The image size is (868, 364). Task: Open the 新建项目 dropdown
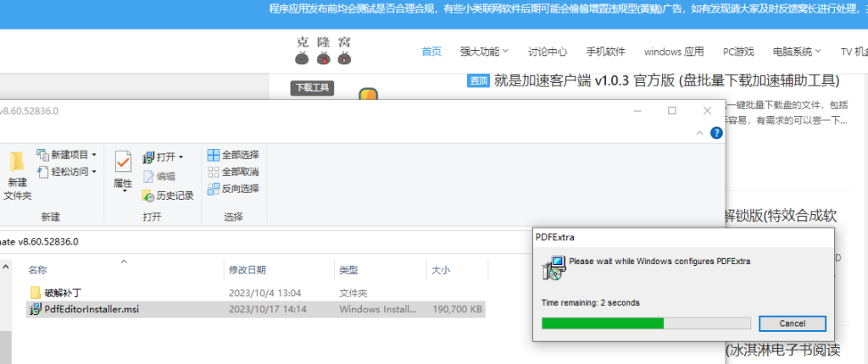coord(67,154)
